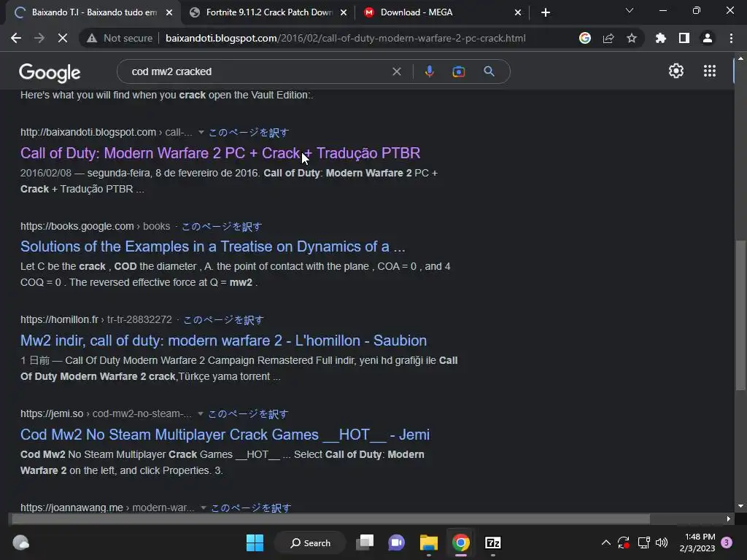This screenshot has width=747, height=560.
Task: Close the Baixando T.I tab
Action: [169, 12]
